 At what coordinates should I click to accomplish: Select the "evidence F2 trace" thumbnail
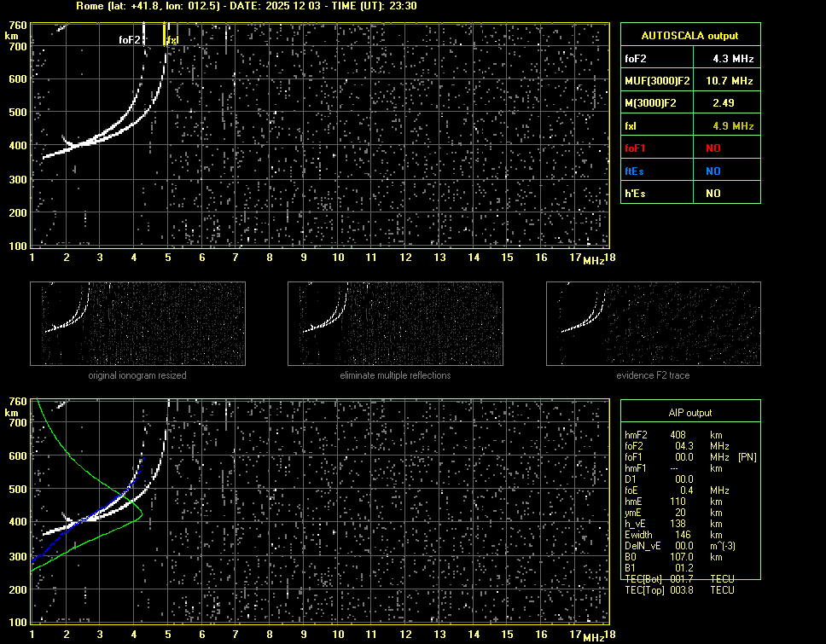point(654,324)
